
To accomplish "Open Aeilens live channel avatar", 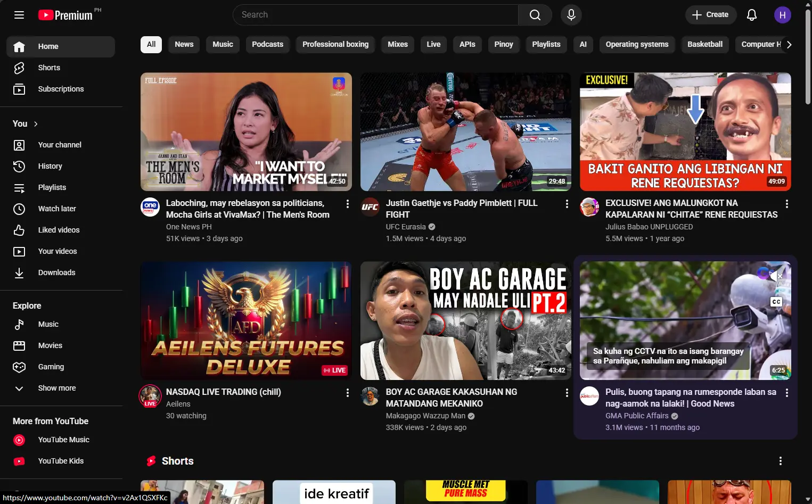I will coord(150,396).
